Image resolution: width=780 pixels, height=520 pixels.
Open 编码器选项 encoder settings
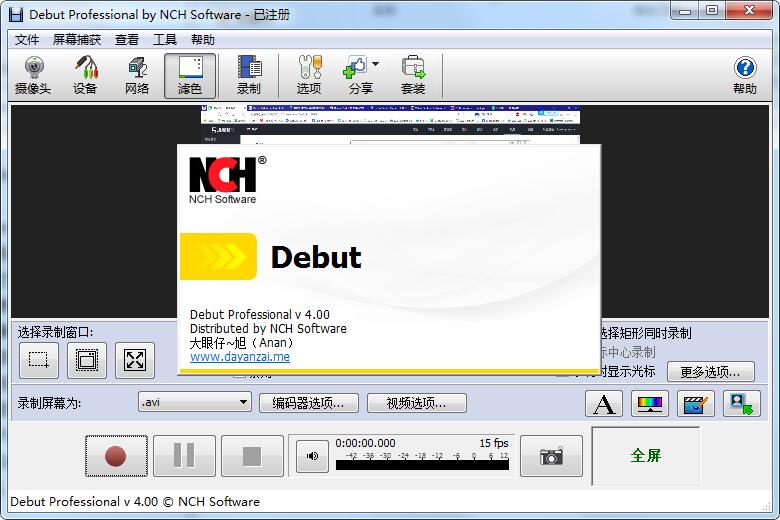(x=308, y=403)
